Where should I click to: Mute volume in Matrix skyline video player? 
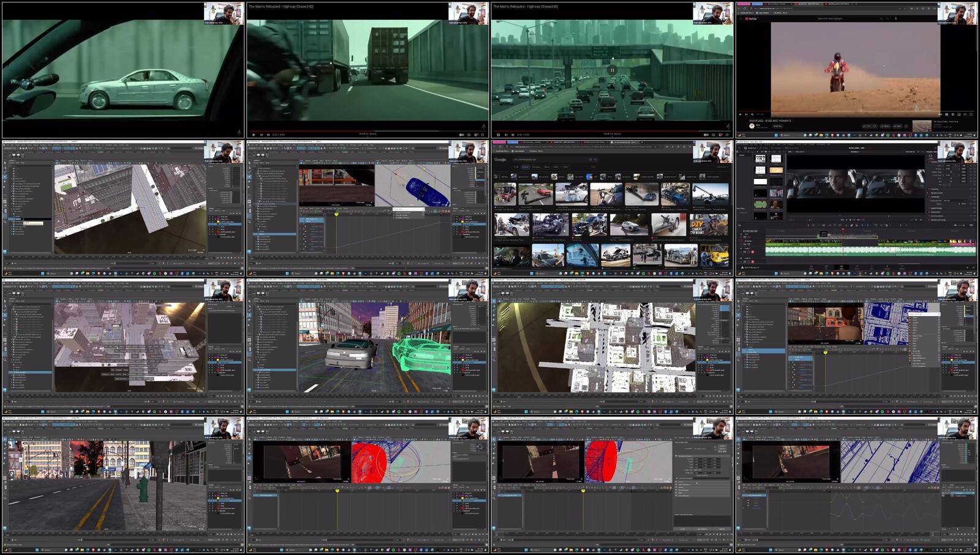pyautogui.click(x=513, y=135)
